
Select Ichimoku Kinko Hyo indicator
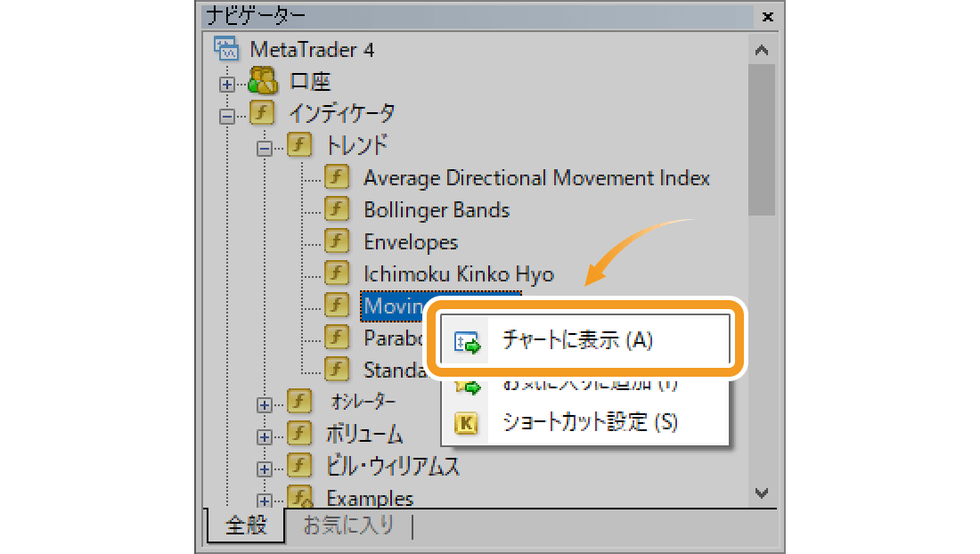pyautogui.click(x=458, y=274)
